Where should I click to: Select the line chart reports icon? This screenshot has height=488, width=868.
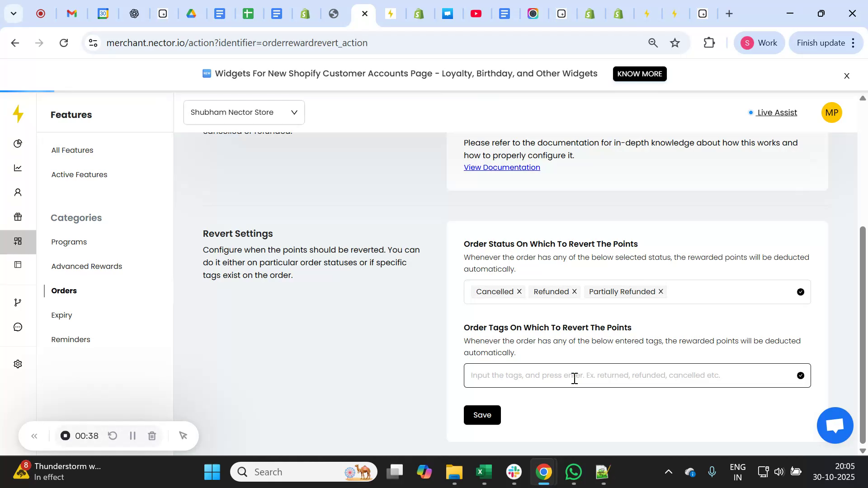coord(18,168)
